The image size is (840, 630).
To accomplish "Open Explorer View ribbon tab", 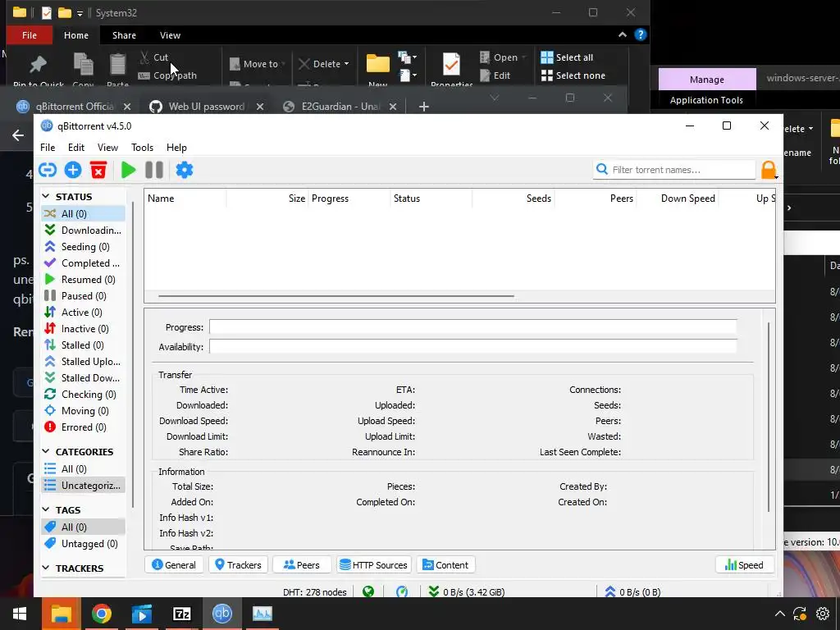I will (x=170, y=35).
